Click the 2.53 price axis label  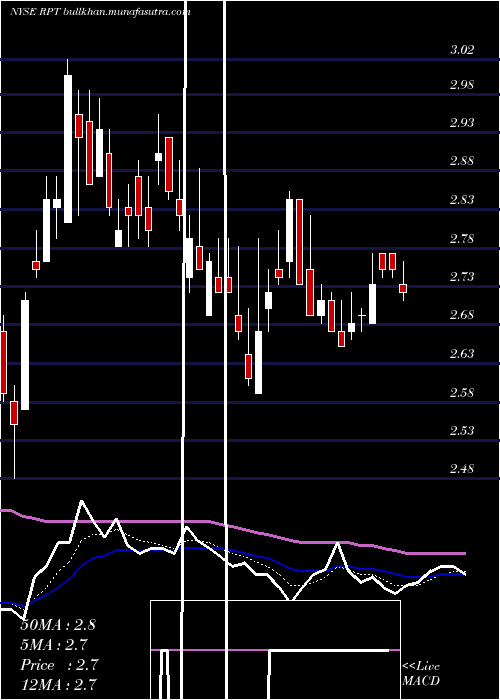462,431
